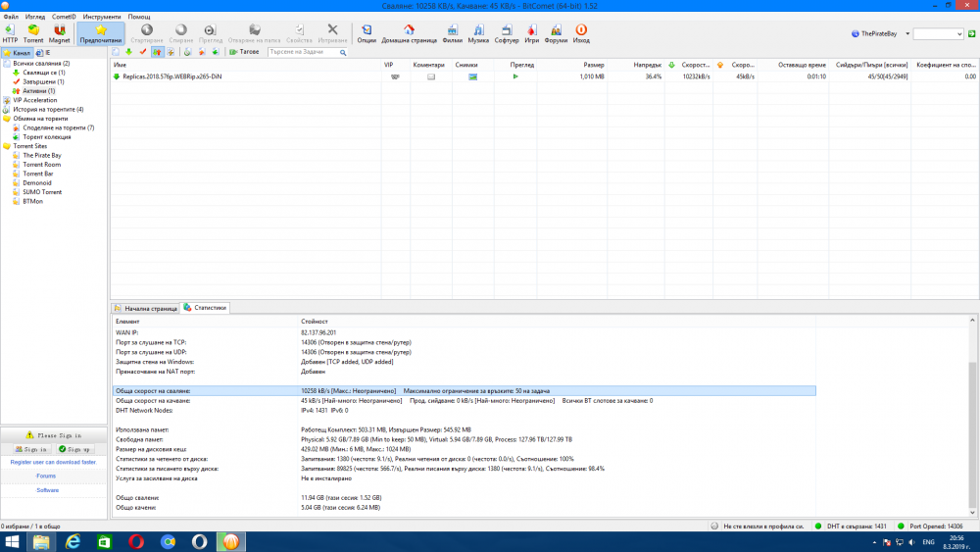This screenshot has width=980, height=552.
Task: Select VIP Acceleration tree item
Action: pyautogui.click(x=35, y=100)
